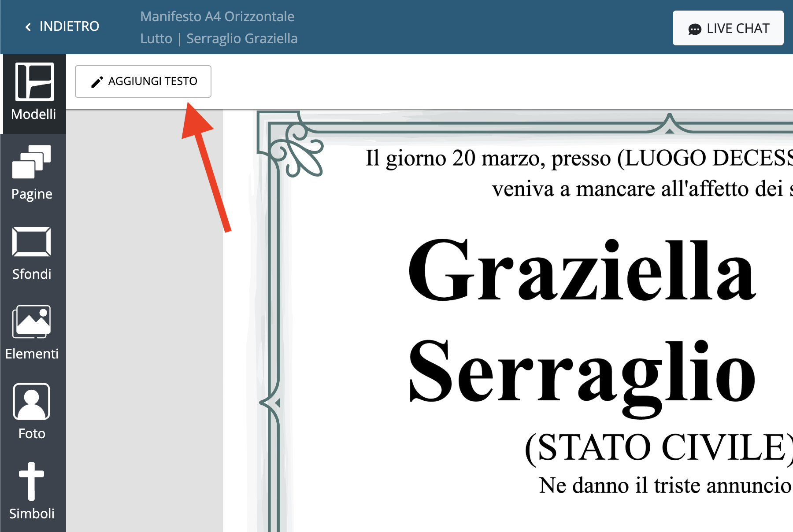Click the 'Manifesto A4 Orizzontale' title

(x=217, y=17)
